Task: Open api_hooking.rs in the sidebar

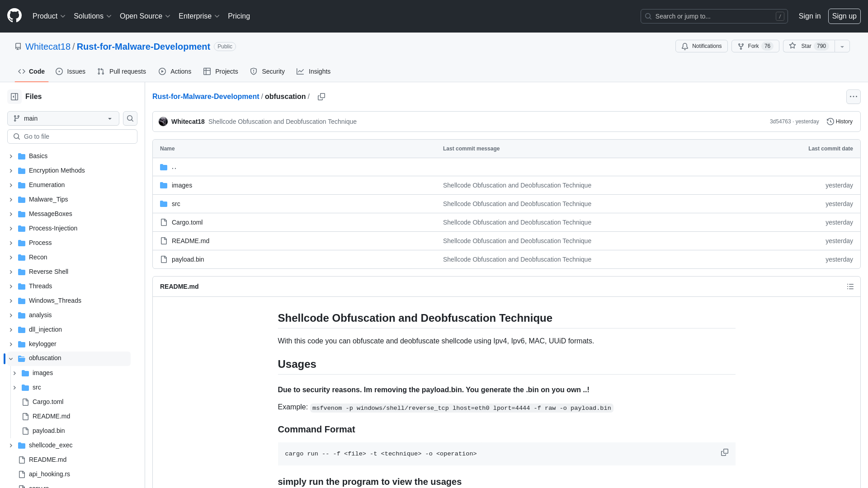Action: [x=49, y=474]
